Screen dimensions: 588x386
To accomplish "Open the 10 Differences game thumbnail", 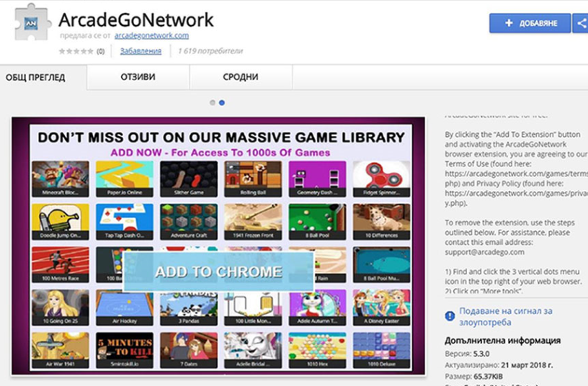I will pyautogui.click(x=381, y=222).
